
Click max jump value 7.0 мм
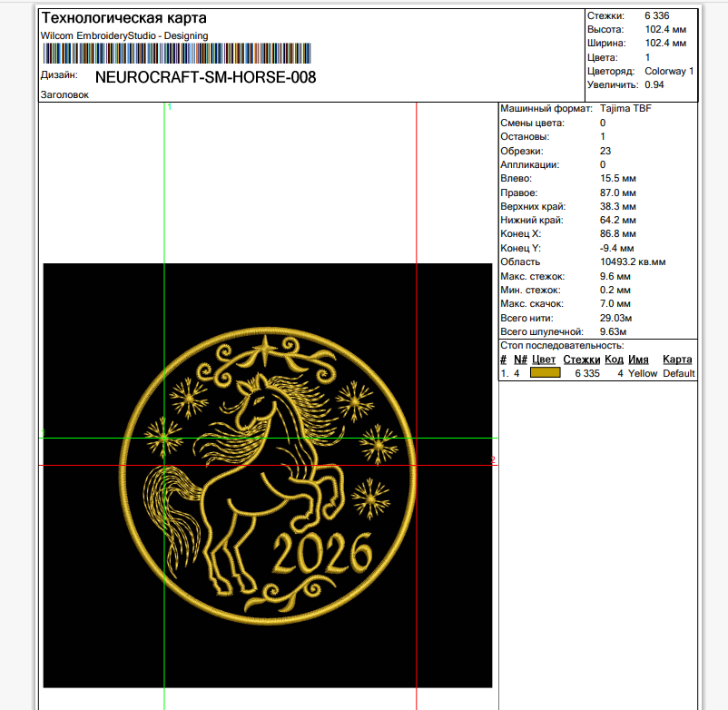615,303
